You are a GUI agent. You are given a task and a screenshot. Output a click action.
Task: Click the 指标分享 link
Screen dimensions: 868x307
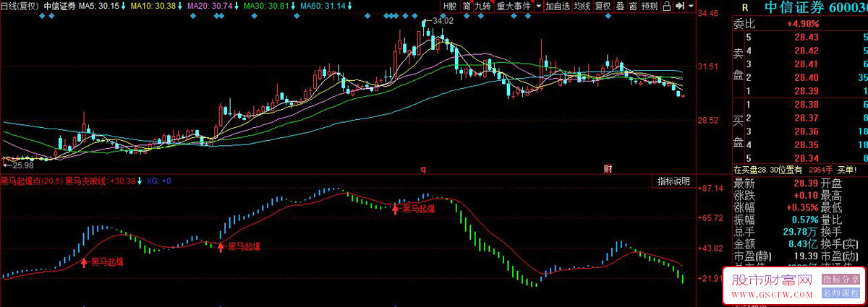coord(841,280)
